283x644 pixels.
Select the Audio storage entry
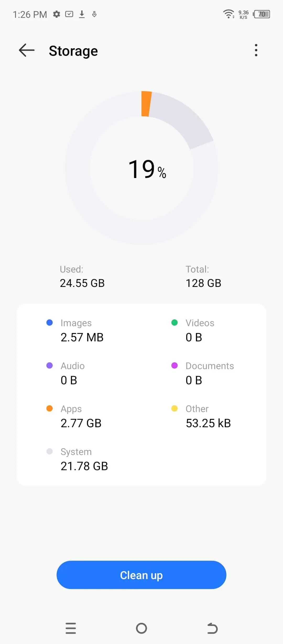coord(72,373)
